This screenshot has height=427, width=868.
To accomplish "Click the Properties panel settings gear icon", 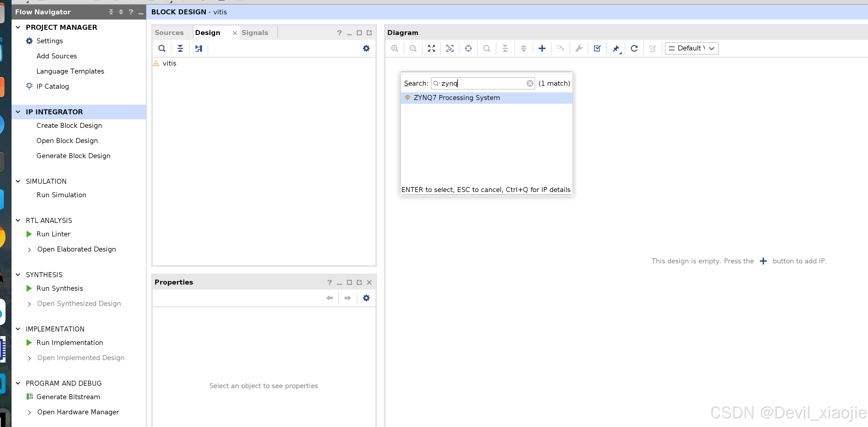I will (x=366, y=298).
